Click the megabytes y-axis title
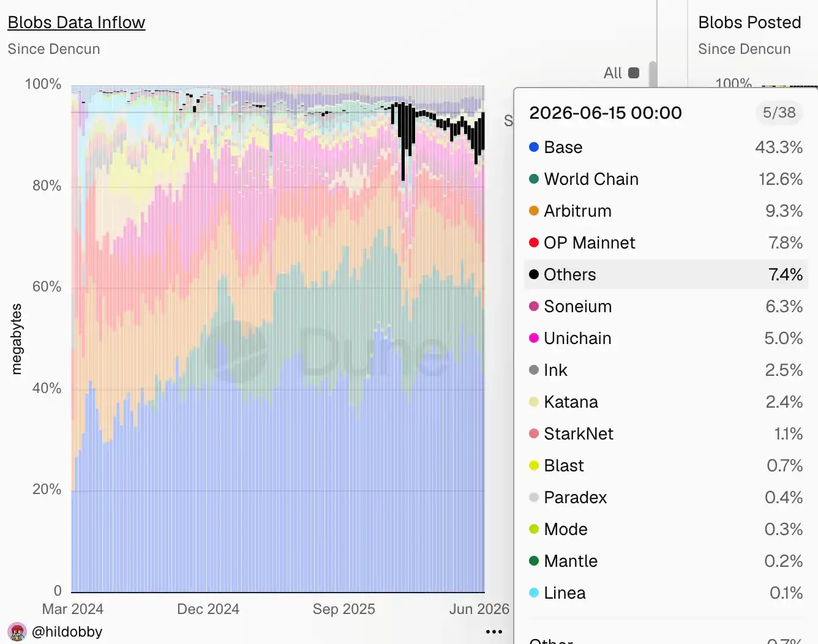 pyautogui.click(x=17, y=339)
